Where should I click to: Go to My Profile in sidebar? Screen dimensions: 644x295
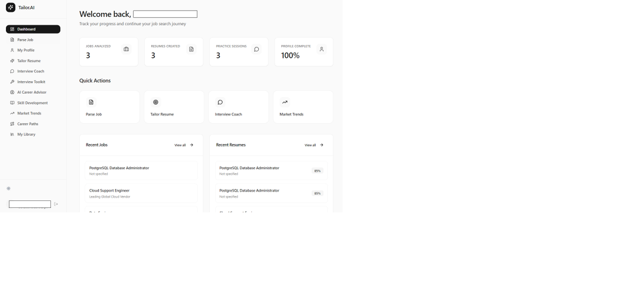33,50
